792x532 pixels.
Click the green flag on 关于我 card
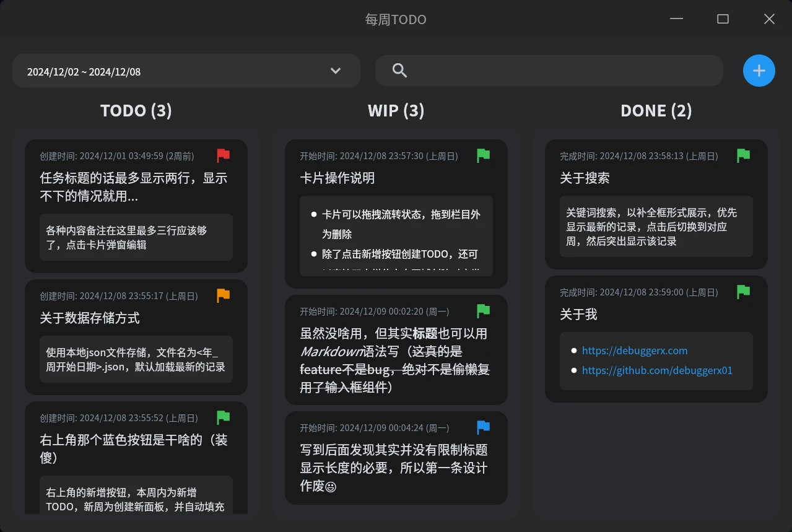point(744,292)
